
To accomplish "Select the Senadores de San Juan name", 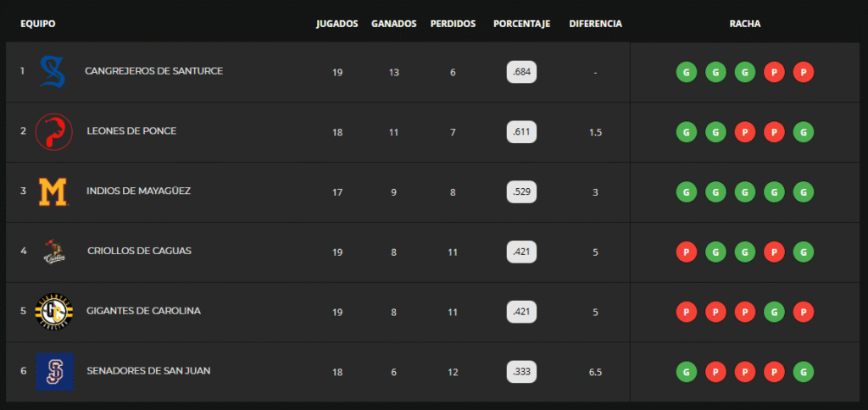I will click(148, 371).
